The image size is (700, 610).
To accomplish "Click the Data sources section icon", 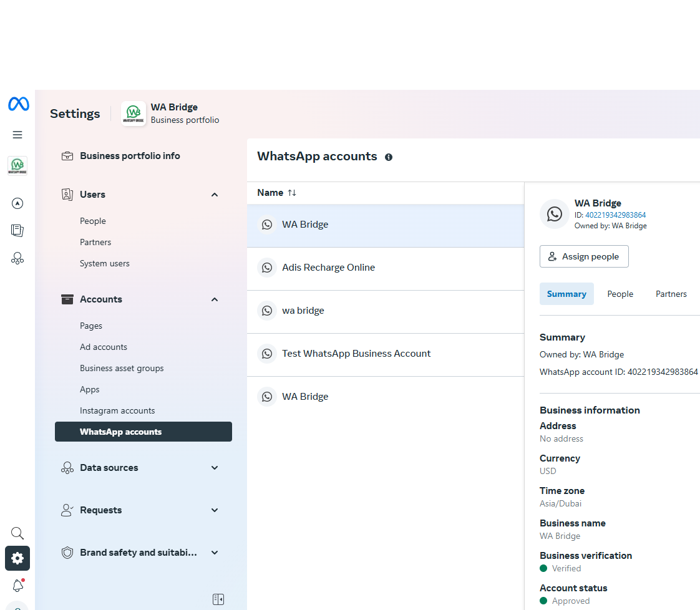I will pos(67,468).
